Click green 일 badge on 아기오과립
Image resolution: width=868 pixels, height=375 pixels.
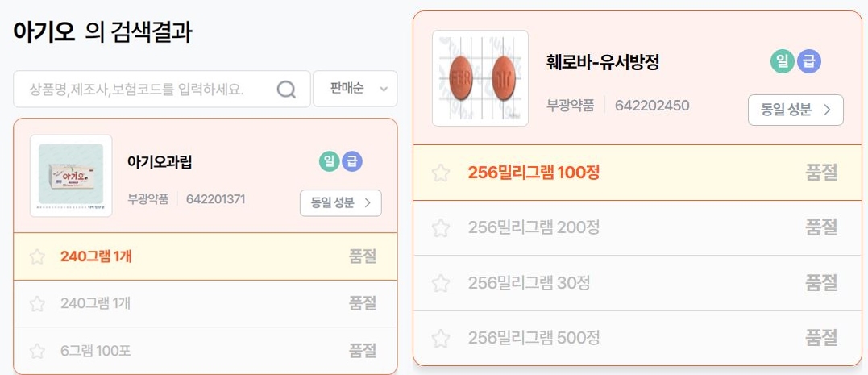point(329,162)
